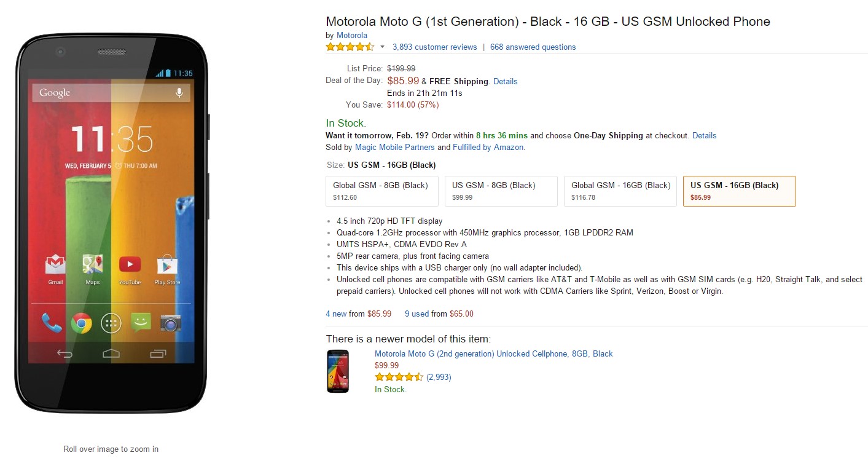This screenshot has width=868, height=458.
Task: View the 9 used offers link
Action: (x=416, y=314)
